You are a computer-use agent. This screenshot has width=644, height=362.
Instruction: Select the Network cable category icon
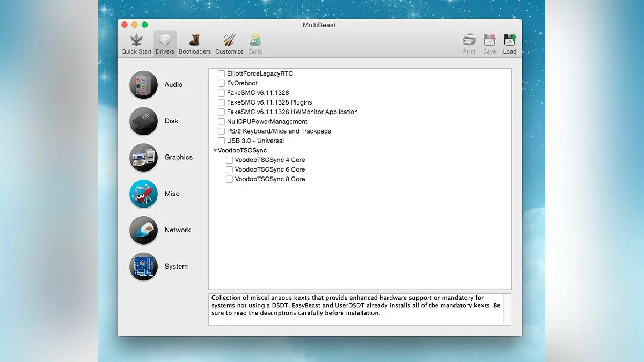coord(143,230)
